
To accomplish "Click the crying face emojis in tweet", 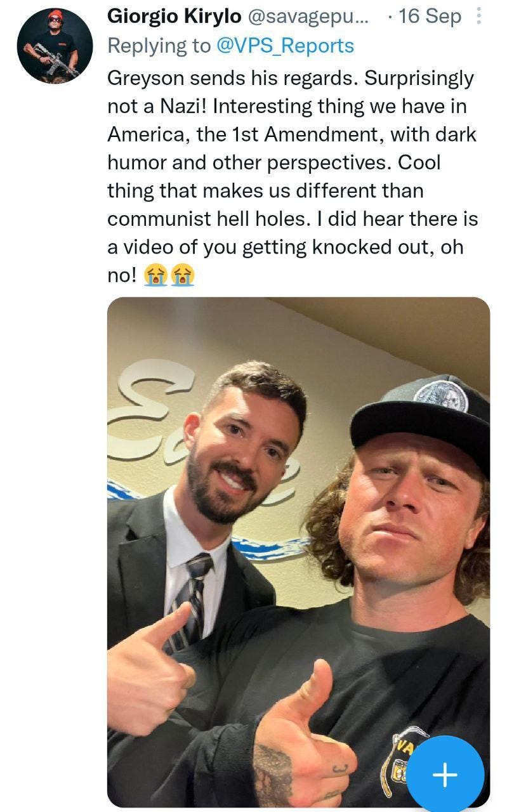I will 169,275.
